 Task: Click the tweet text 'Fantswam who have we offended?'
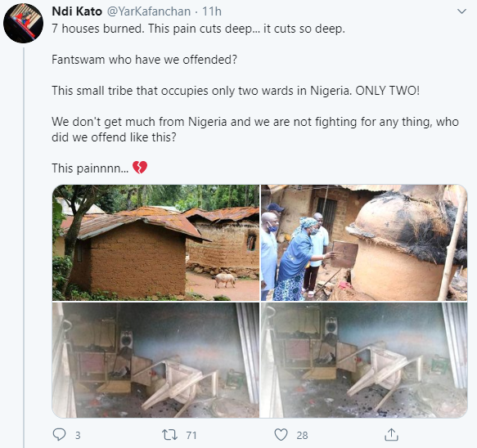coord(144,60)
